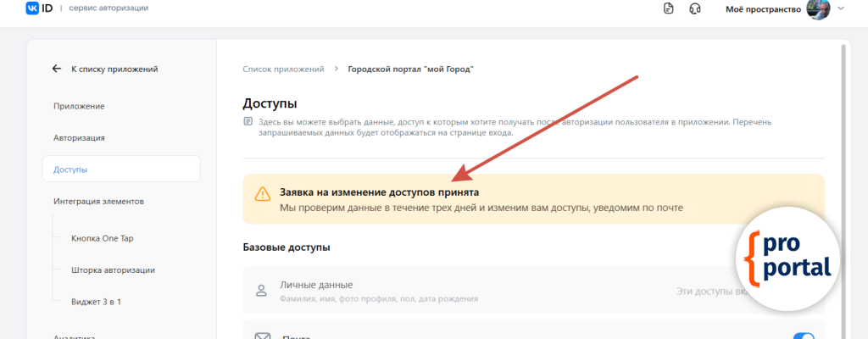This screenshot has width=868, height=339.
Task: Open Кнопка One Tap sub-item
Action: pos(103,239)
